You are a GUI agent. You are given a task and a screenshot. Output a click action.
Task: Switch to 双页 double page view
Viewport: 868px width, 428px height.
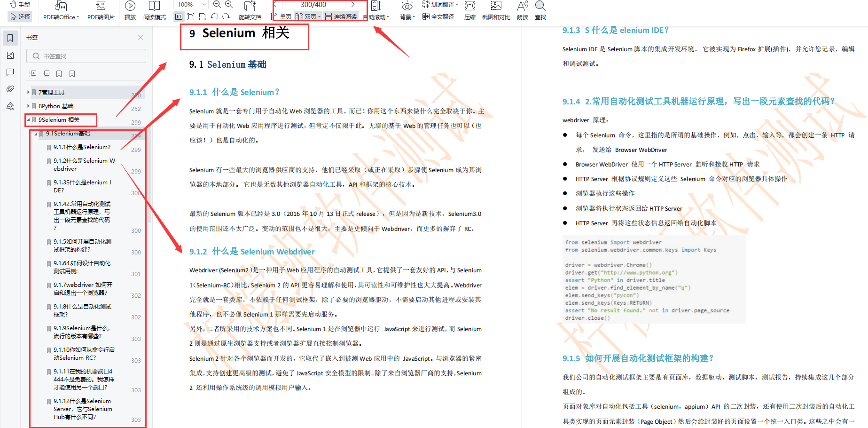(308, 16)
